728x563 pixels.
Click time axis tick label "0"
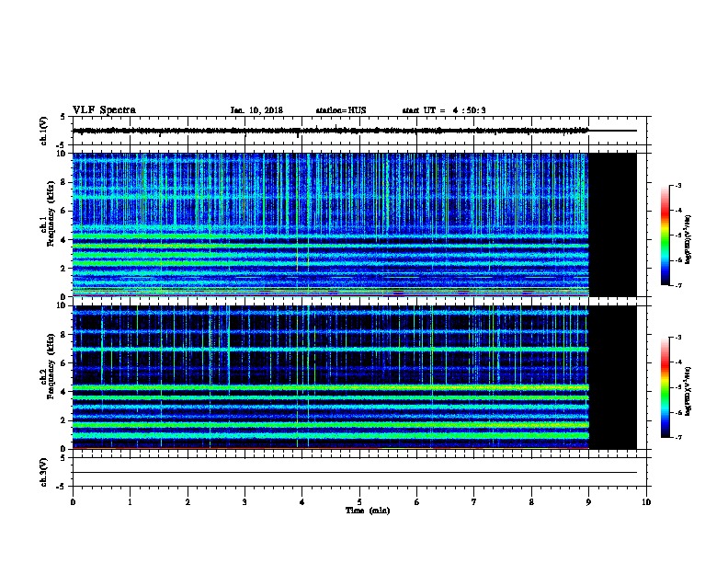73,502
